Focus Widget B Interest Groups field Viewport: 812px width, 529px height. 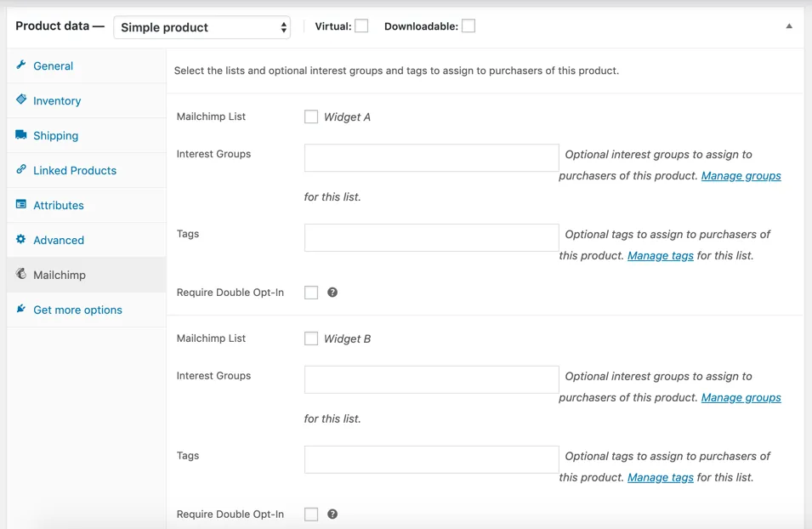tap(431, 379)
